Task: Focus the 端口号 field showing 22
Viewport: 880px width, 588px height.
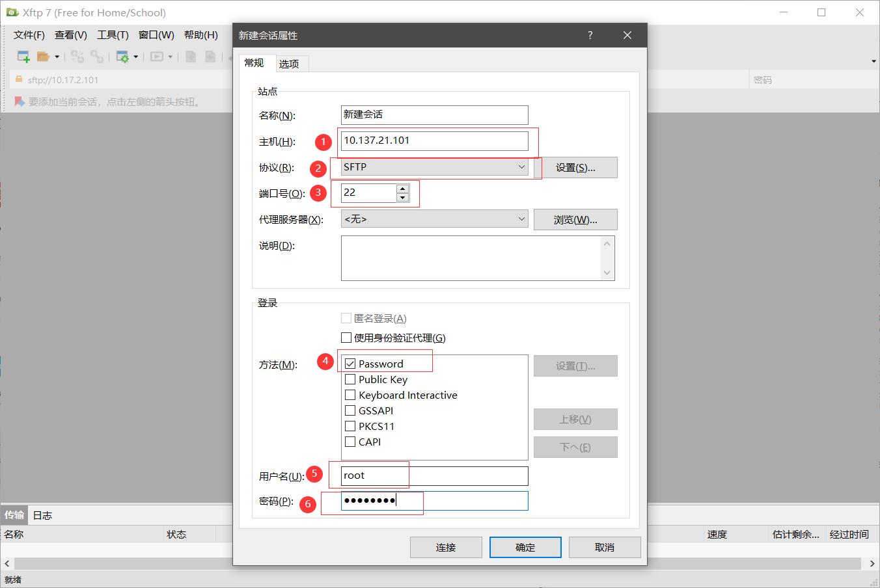Action: (x=368, y=193)
